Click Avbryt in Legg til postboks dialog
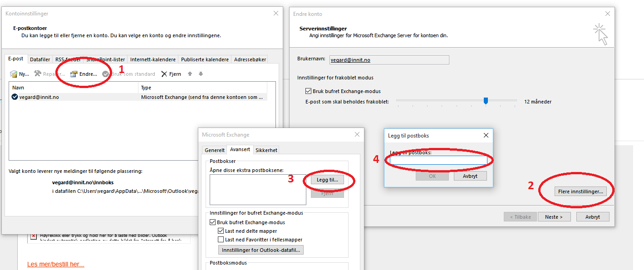The height and width of the screenshot is (270, 644). pos(470,176)
